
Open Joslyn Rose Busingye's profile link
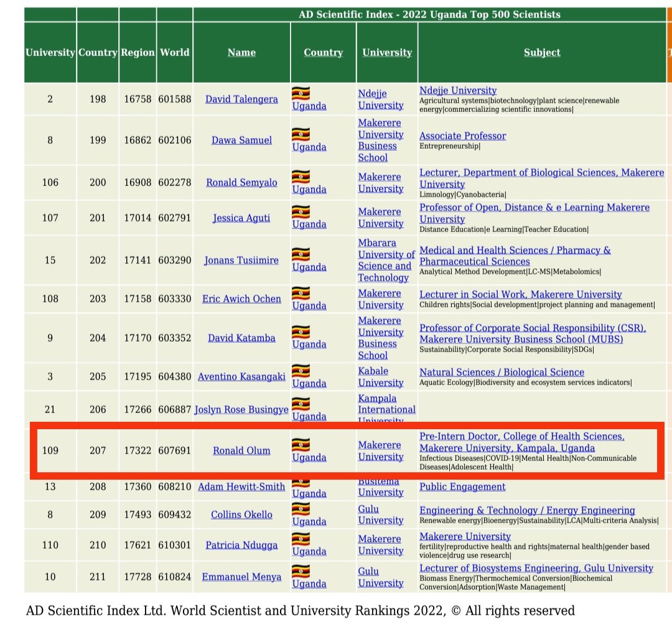pos(241,409)
